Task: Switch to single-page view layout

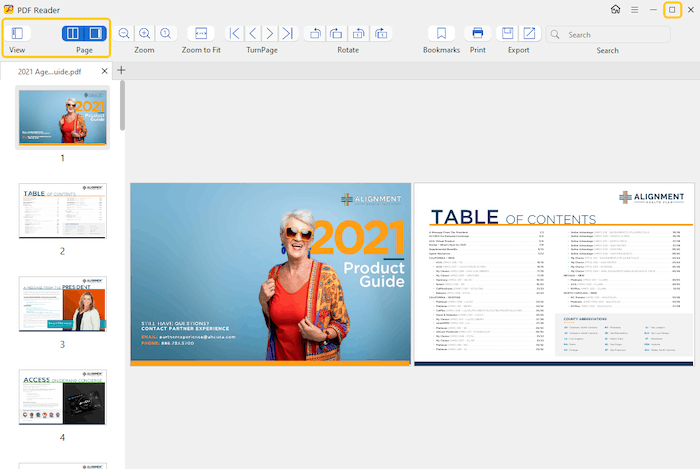Action: [x=95, y=33]
